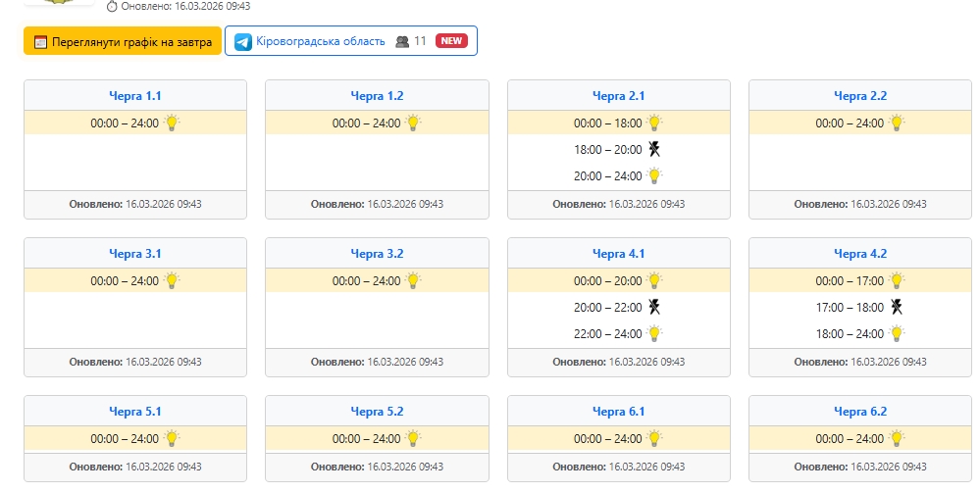The width and height of the screenshot is (980, 493).
Task: Click the clock icon beside the top Оновлено
Action: (x=112, y=6)
